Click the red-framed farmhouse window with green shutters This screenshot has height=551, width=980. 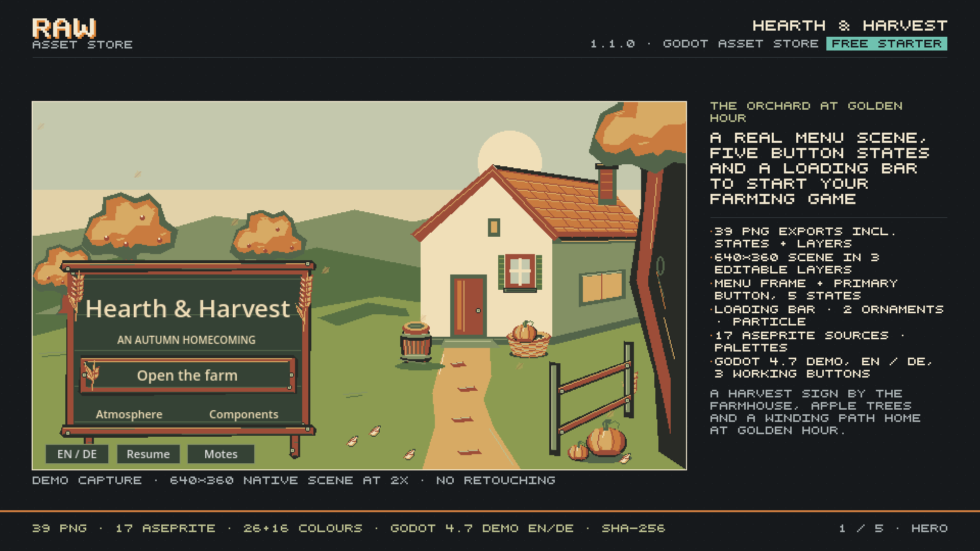520,272
